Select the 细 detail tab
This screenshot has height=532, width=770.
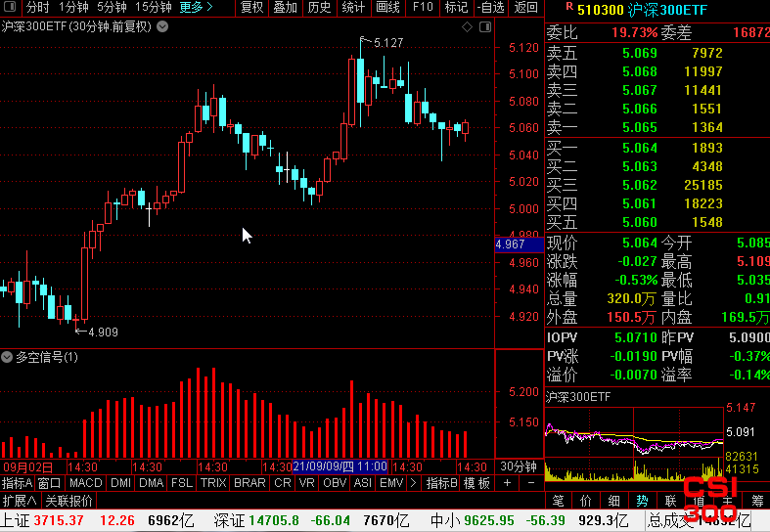click(x=613, y=501)
